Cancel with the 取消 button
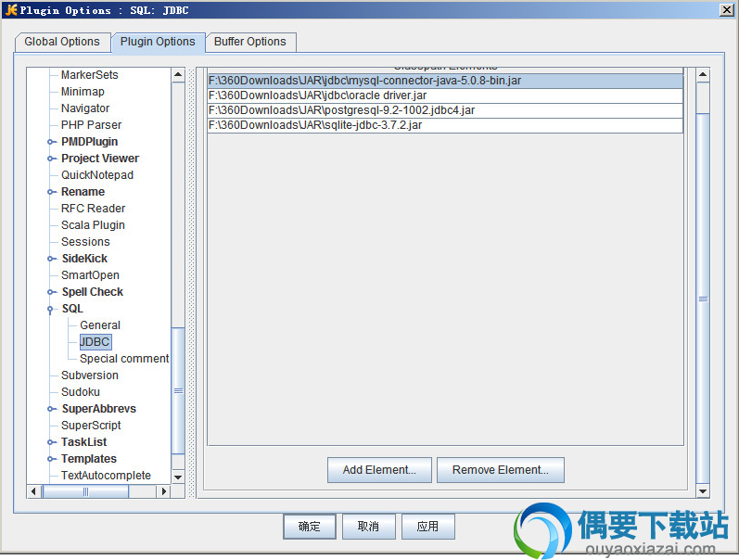This screenshot has width=739, height=560. pos(368,527)
